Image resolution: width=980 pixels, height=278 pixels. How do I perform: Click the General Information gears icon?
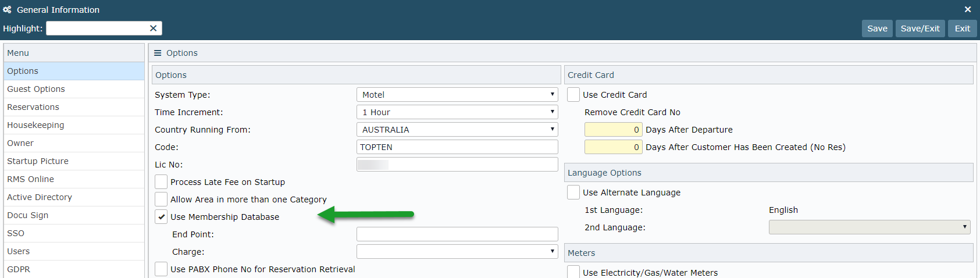[x=7, y=10]
